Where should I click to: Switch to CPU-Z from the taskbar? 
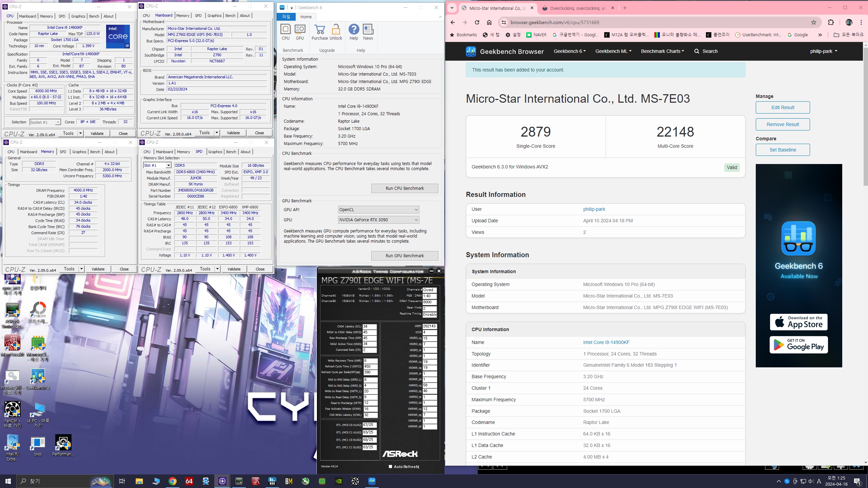pos(222,481)
